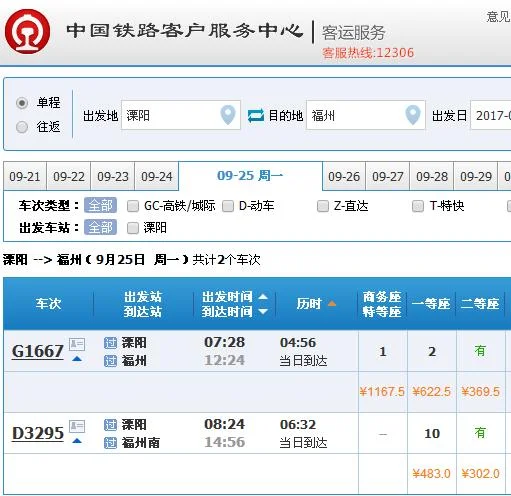This screenshot has height=496, width=511.
Task: Click 全部 button for 出发车站
Action: coord(100,227)
